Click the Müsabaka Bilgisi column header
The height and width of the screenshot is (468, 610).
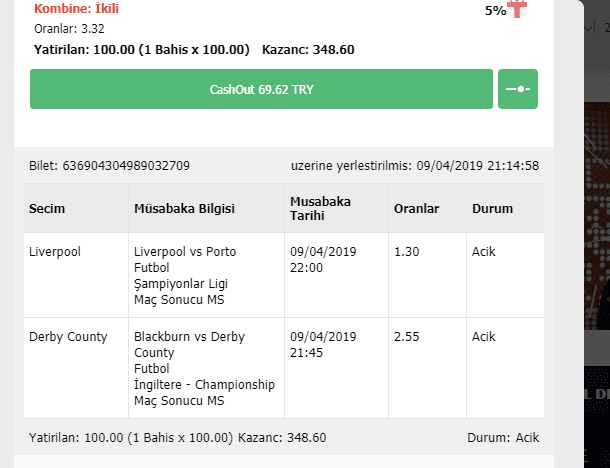tap(184, 209)
